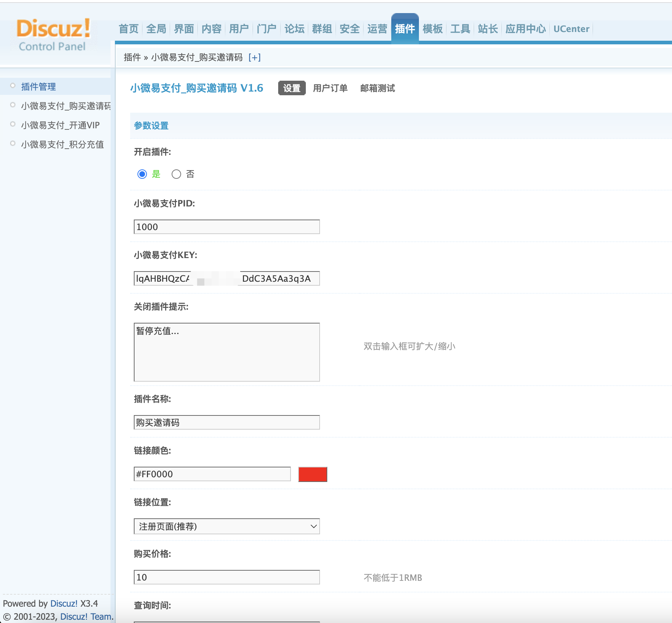
Task: Open the 首页 top navigation item
Action: (129, 29)
